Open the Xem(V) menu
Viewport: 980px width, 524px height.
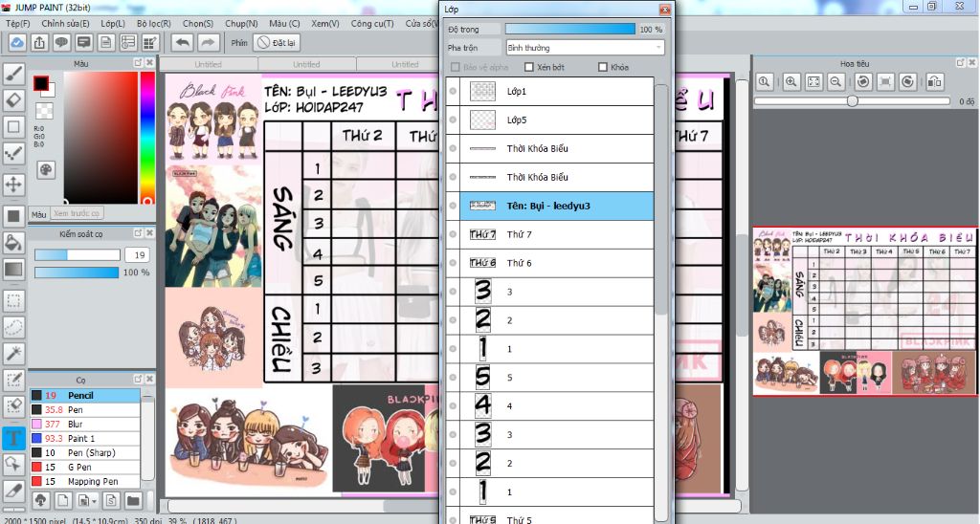point(325,23)
